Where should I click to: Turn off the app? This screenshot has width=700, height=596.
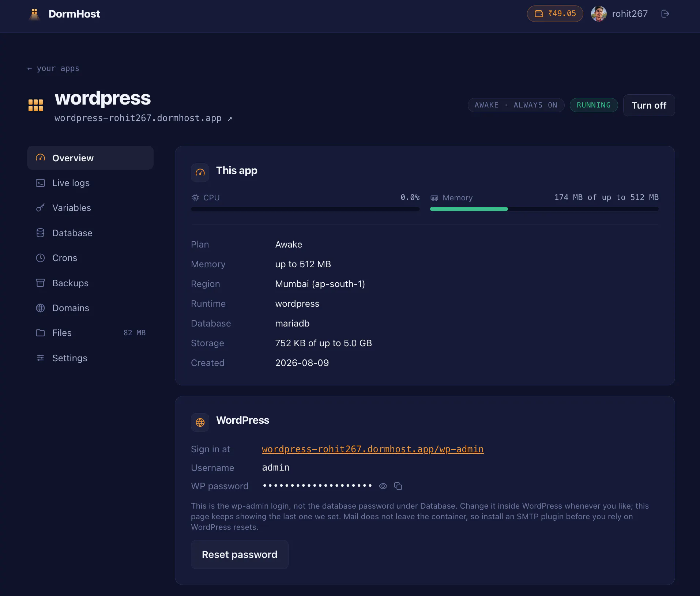click(x=649, y=105)
